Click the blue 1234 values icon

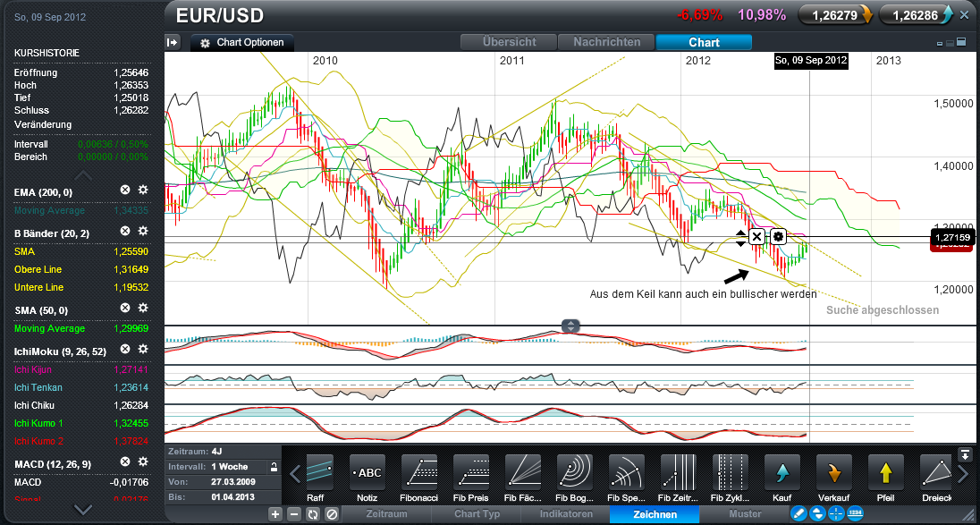coord(854,513)
